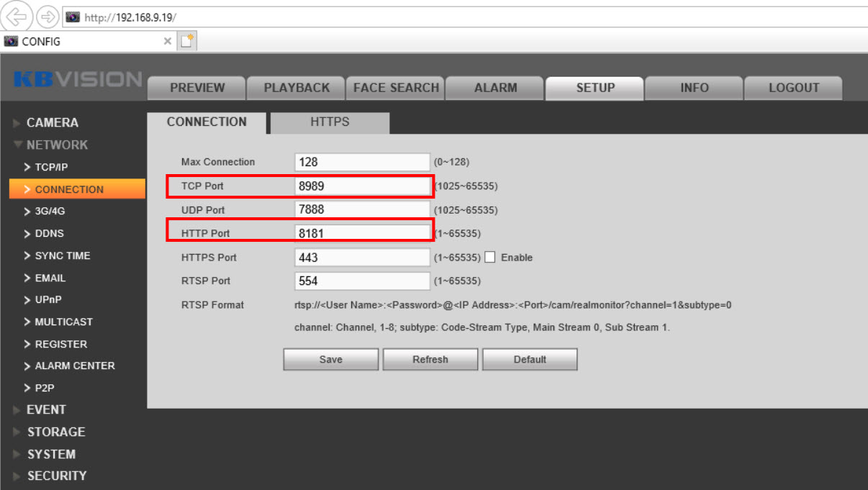This screenshot has width=868, height=490.
Task: Expand the EVENT section in sidebar
Action: 46,409
